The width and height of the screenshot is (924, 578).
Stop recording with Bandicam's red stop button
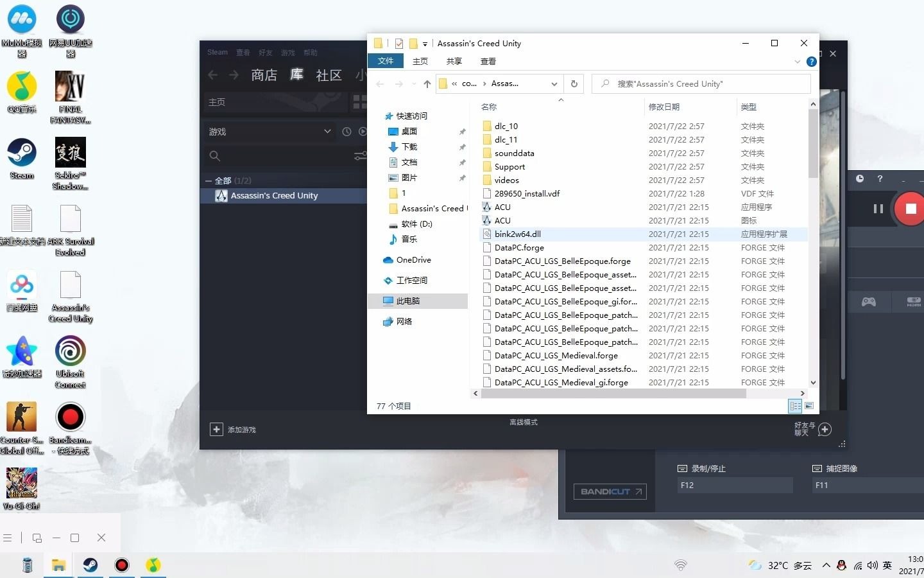tap(910, 209)
